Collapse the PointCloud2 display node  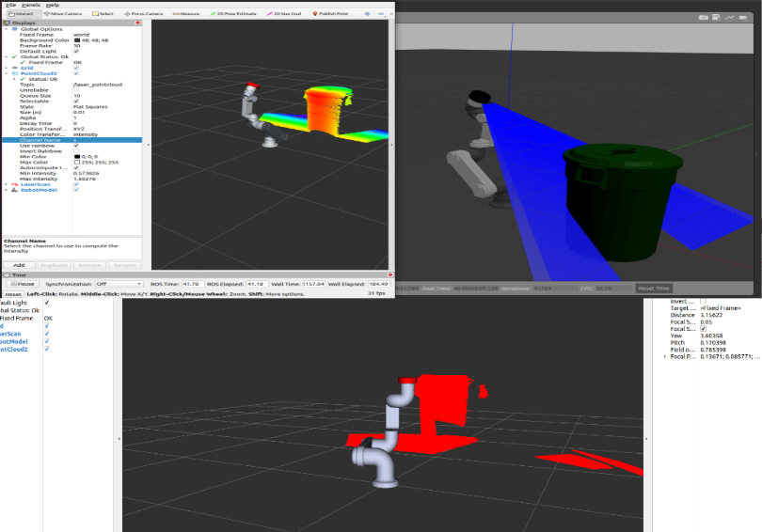[x=7, y=73]
